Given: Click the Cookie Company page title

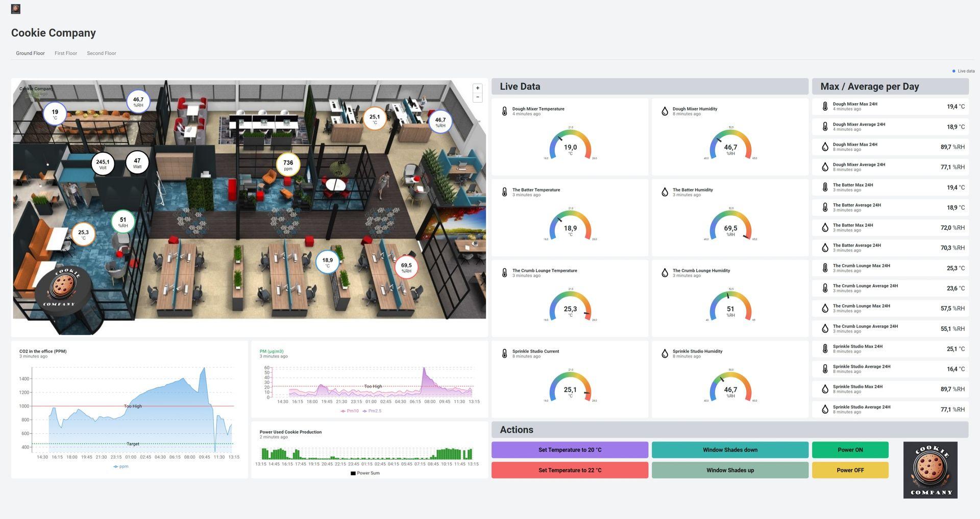Looking at the screenshot, I should point(54,33).
